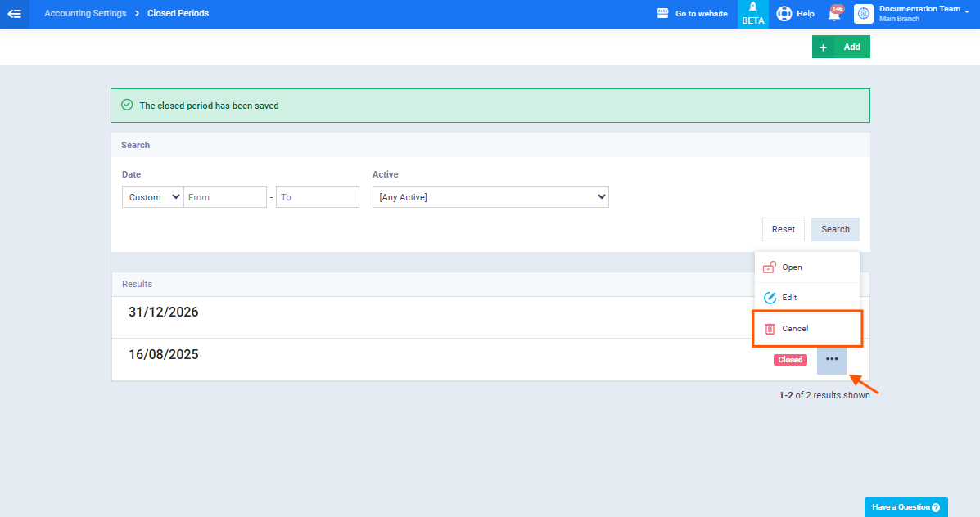Open Accounting Settings breadcrumb

tap(85, 13)
